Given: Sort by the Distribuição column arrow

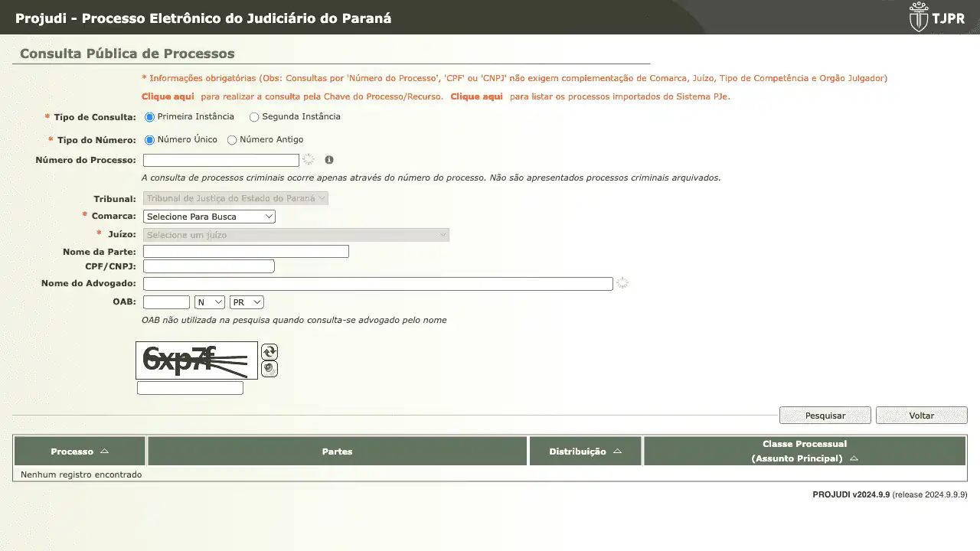Looking at the screenshot, I should [617, 452].
